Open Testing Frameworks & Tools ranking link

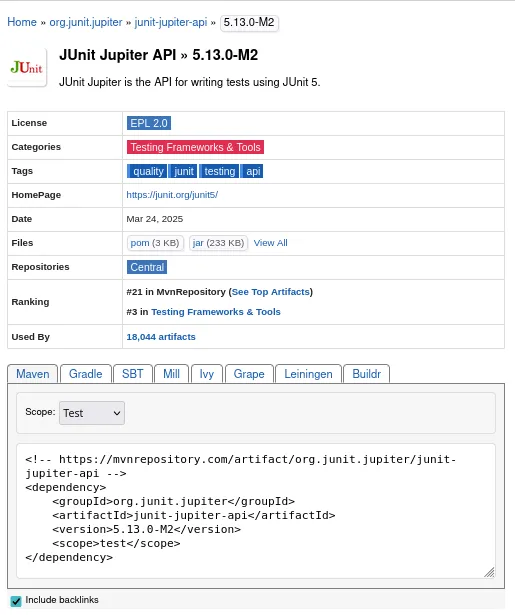(x=216, y=312)
